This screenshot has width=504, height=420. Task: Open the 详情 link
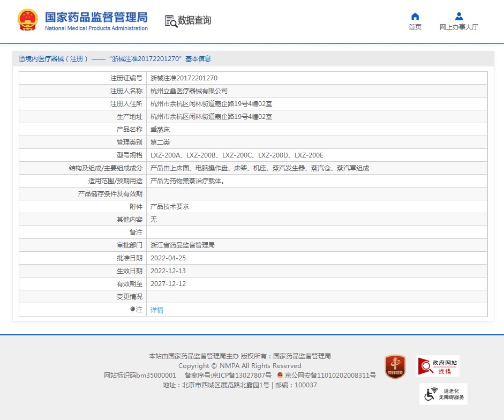[157, 310]
